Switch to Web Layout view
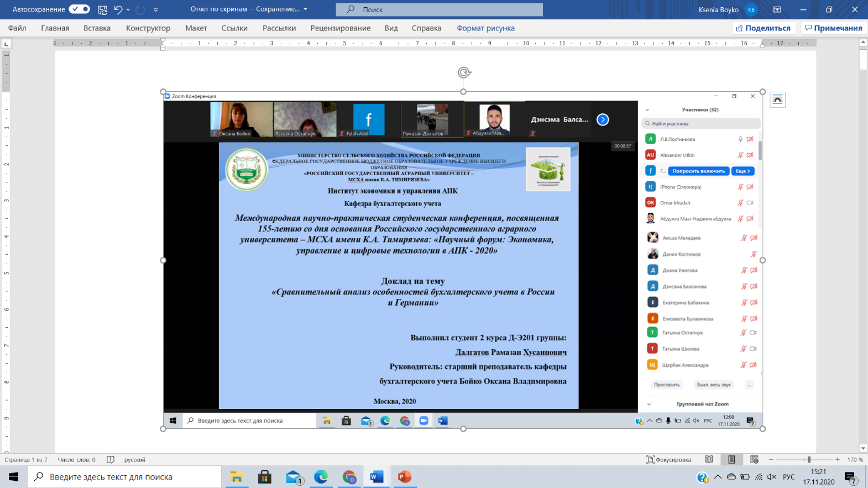 coord(754,460)
